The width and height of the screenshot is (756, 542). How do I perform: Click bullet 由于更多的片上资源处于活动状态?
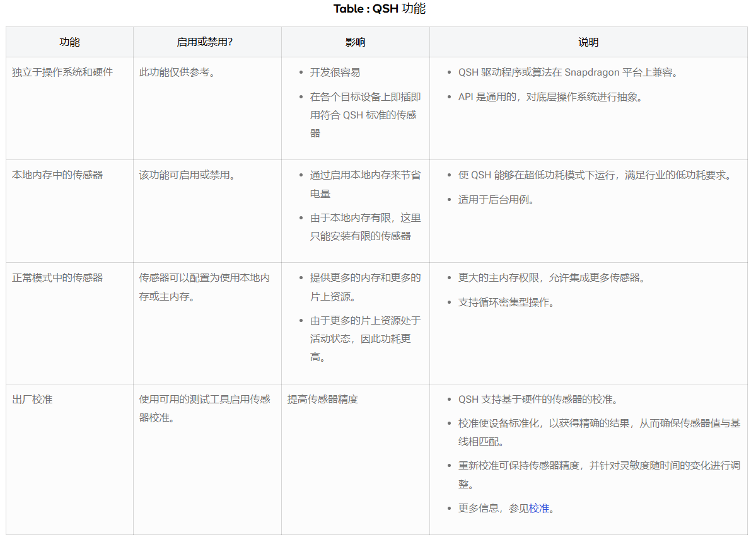(366, 338)
